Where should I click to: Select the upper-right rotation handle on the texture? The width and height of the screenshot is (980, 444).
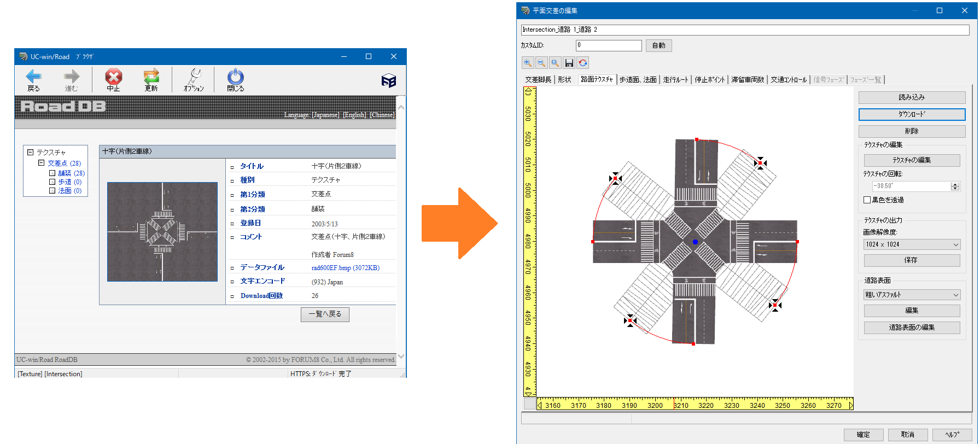click(x=760, y=163)
